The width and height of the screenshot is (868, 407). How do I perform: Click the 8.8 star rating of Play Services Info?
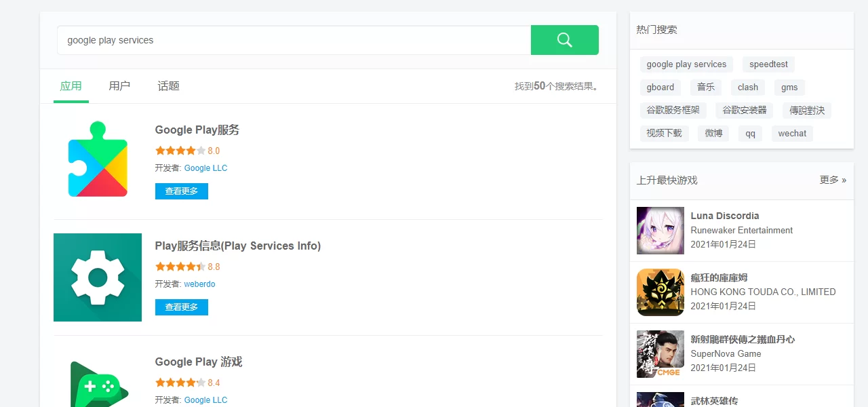(188, 267)
